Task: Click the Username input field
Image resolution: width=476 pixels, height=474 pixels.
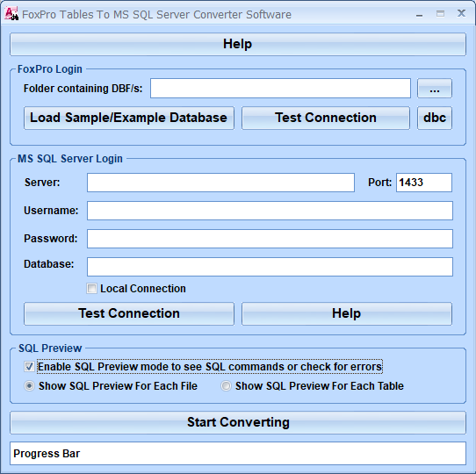Action: [270, 211]
